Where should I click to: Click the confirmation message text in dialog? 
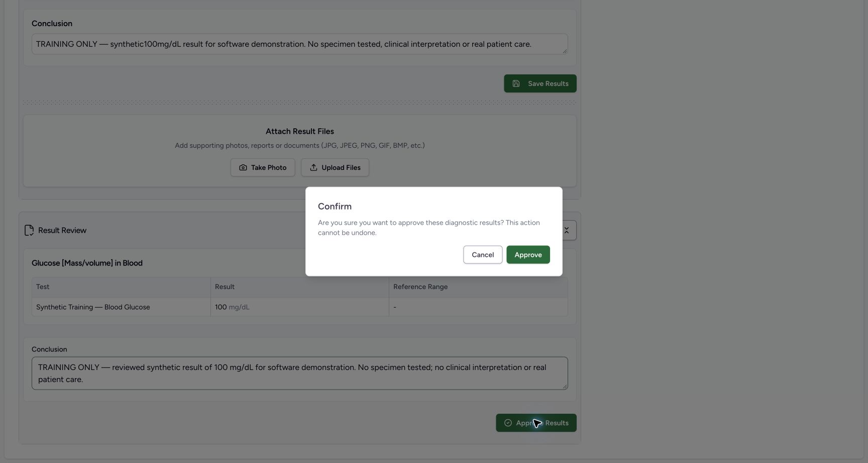point(429,227)
